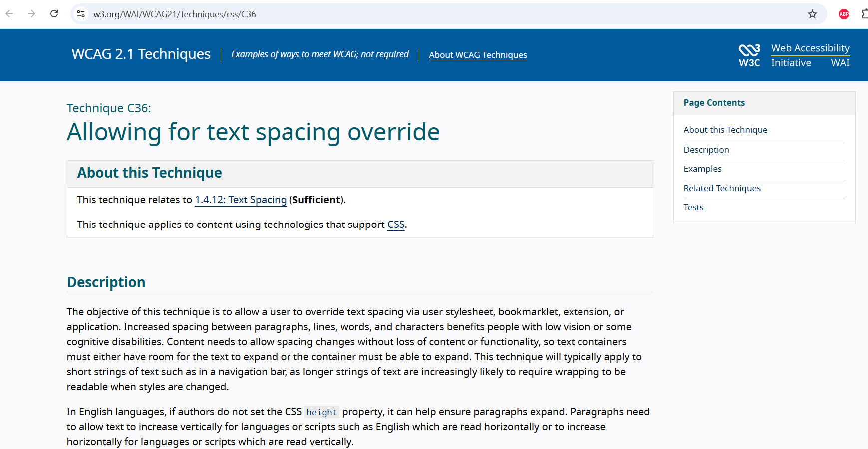Bookmark this page with star icon
This screenshot has width=868, height=449.
click(812, 14)
